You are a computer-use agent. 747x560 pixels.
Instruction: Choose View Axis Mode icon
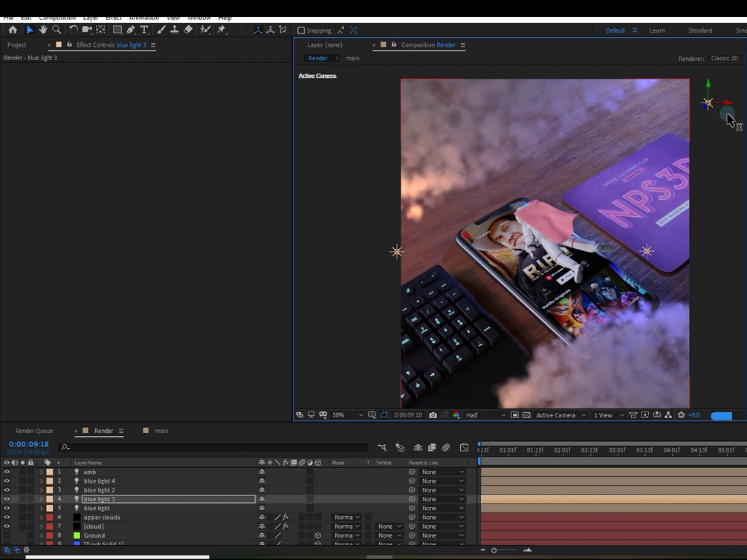[x=283, y=30]
